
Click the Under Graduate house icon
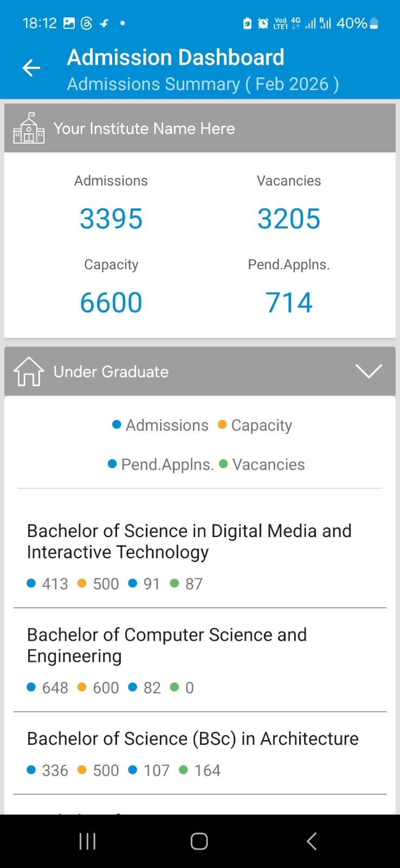coord(29,372)
